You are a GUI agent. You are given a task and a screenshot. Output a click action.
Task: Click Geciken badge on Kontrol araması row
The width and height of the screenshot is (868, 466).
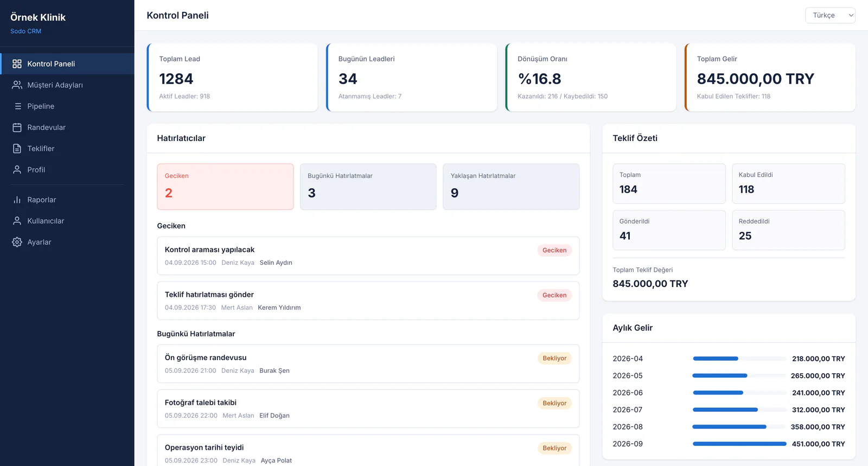(x=554, y=250)
